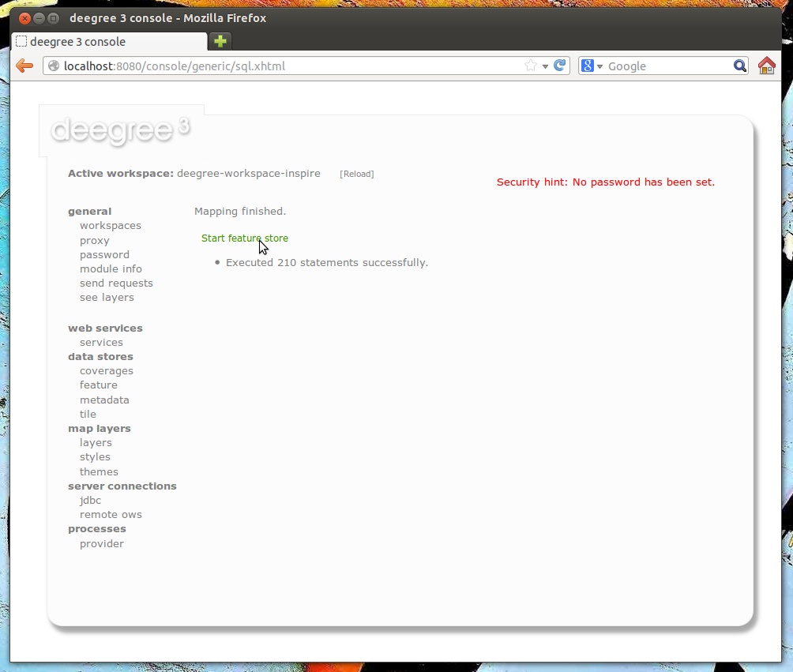The height and width of the screenshot is (672, 793).
Task: Open the Google search engine dropdown
Action: coord(592,66)
